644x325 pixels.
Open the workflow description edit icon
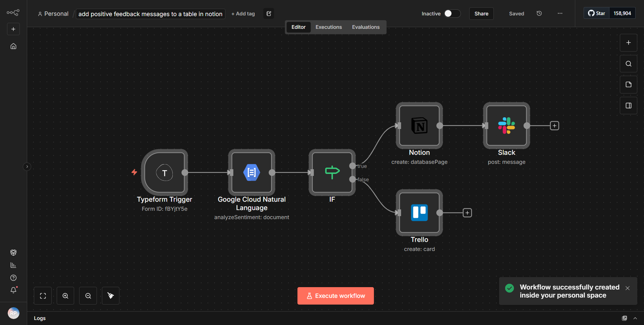click(269, 14)
